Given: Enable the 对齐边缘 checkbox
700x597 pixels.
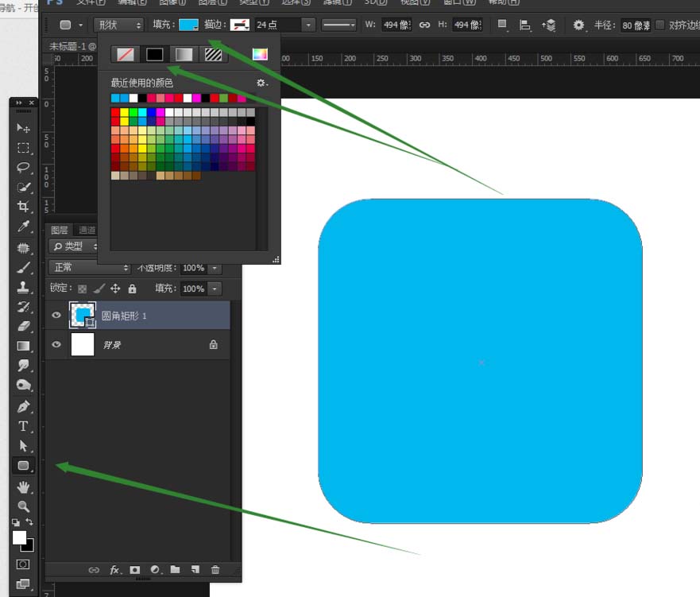Looking at the screenshot, I should click(659, 25).
